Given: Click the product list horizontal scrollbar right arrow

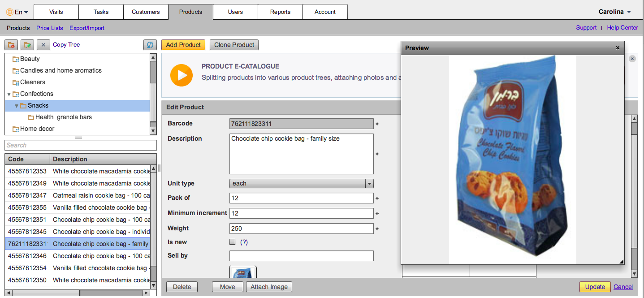Looking at the screenshot, I should coord(147,293).
